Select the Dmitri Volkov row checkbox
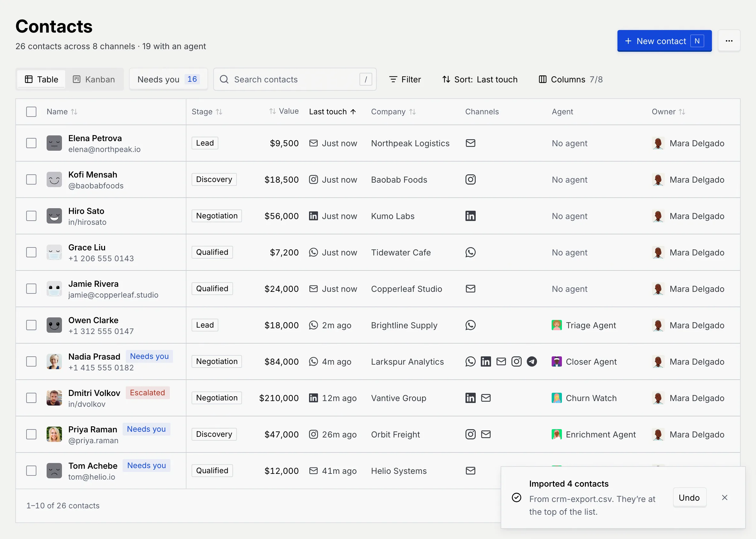Screen dimensions: 756x539 (31, 398)
